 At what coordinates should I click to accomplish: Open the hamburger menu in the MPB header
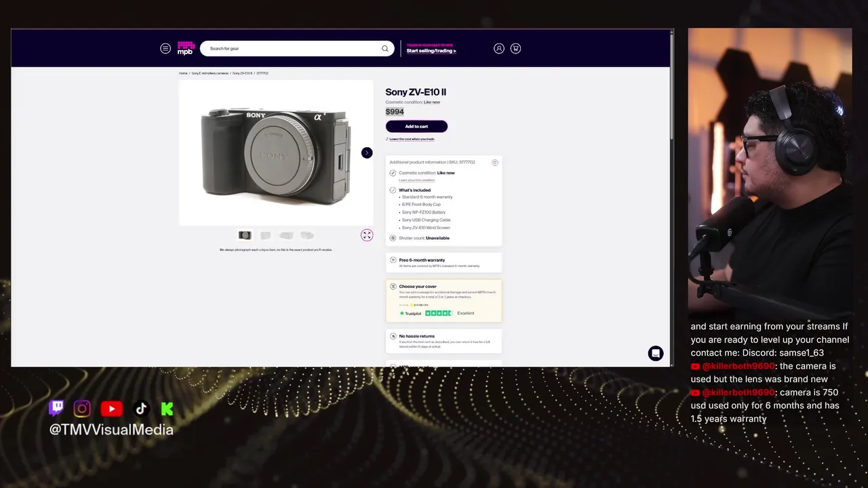[x=165, y=48]
